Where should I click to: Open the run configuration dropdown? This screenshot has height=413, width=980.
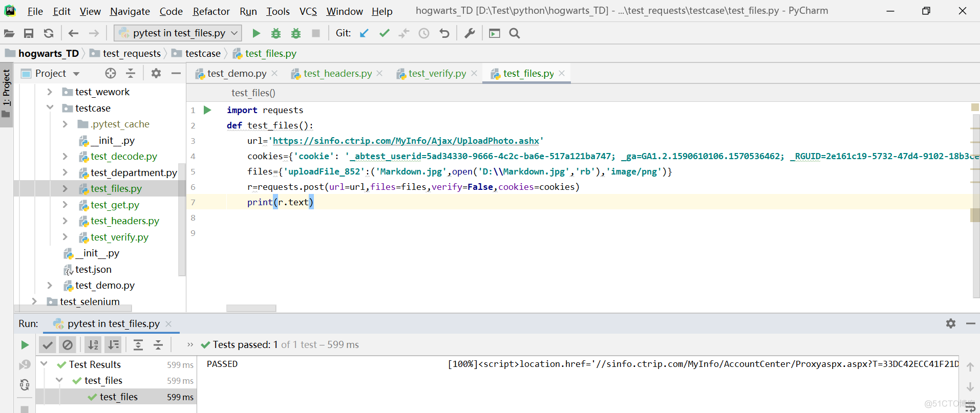click(178, 33)
